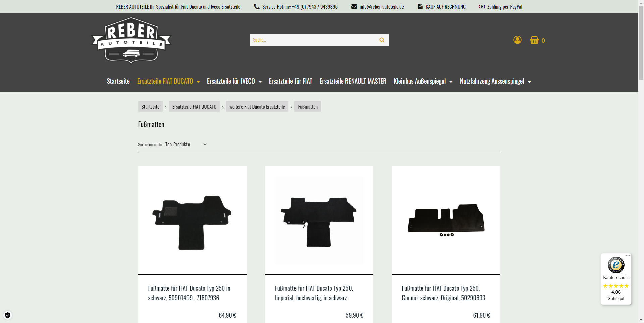644x323 pixels.
Task: Open product image of Imperial Fußmatte
Action: pyautogui.click(x=319, y=220)
